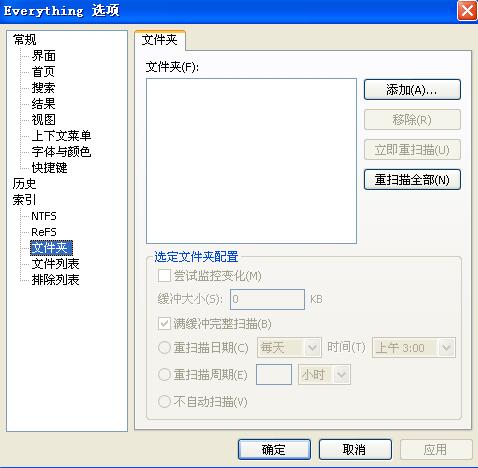Image resolution: width=478 pixels, height=468 pixels.
Task: Select 重扫描日期(C) radio button
Action: click(164, 348)
